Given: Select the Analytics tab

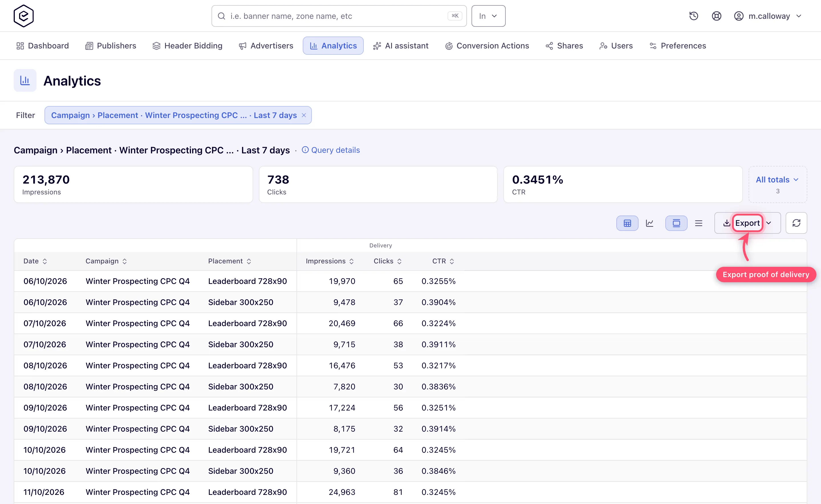Looking at the screenshot, I should [x=333, y=46].
